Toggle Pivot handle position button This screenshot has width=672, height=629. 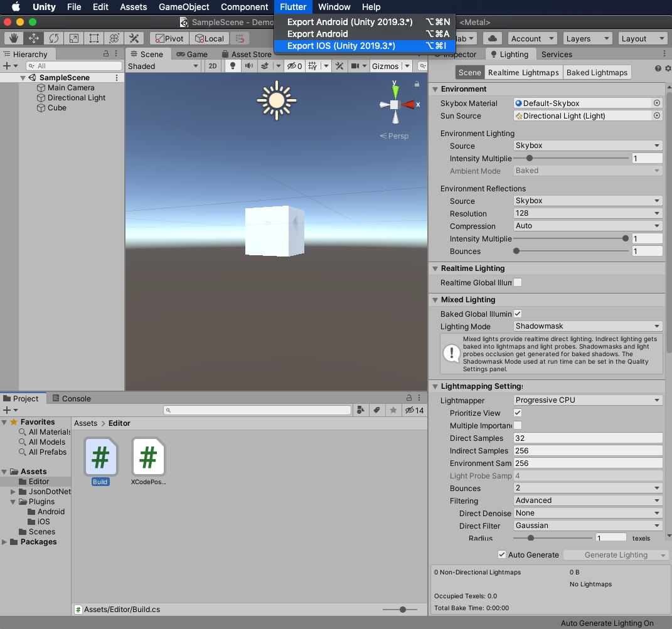169,38
